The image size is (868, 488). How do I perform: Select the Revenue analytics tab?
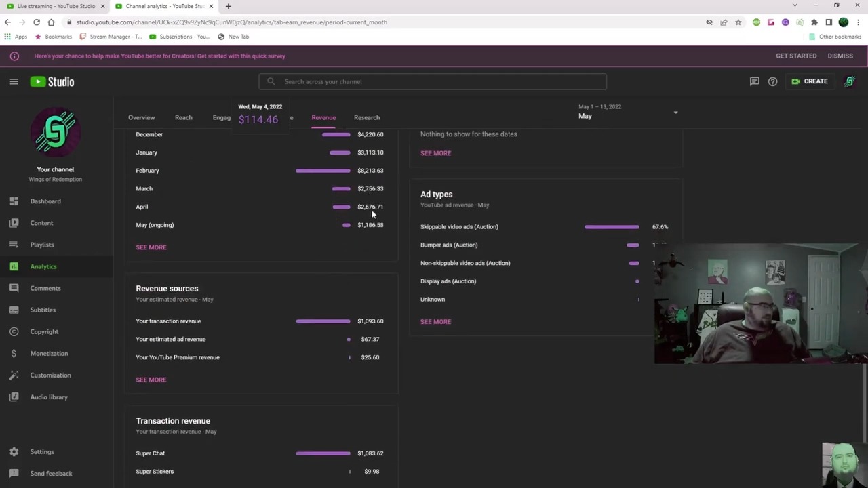pos(323,117)
